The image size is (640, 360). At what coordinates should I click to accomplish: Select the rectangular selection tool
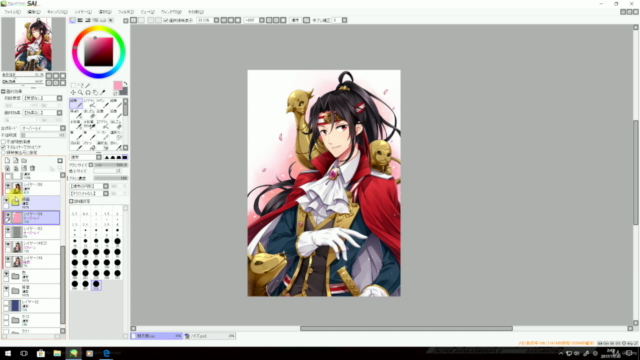73,86
